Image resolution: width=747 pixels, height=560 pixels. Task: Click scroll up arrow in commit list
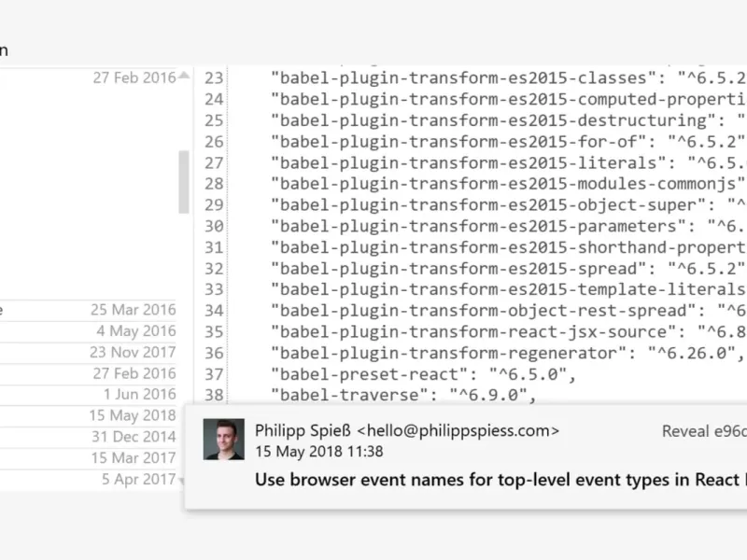(184, 76)
